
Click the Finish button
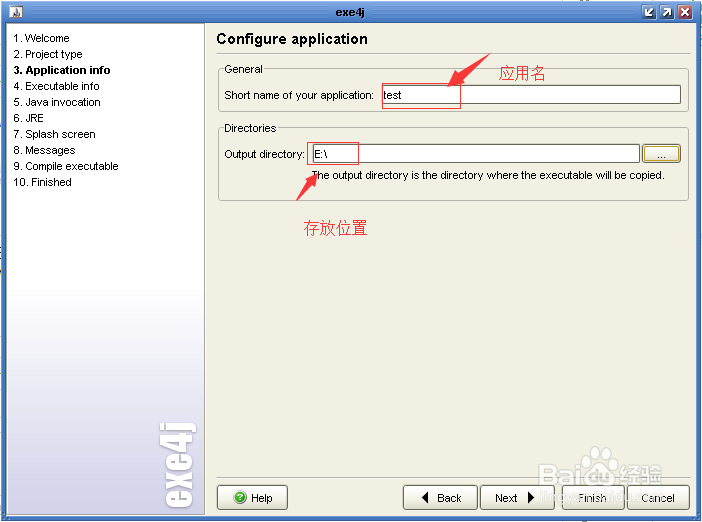click(593, 497)
